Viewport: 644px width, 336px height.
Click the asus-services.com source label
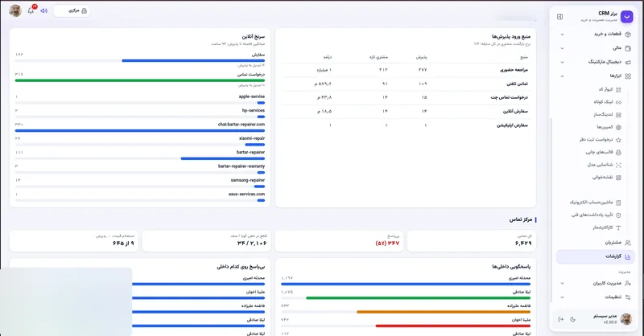point(247,194)
